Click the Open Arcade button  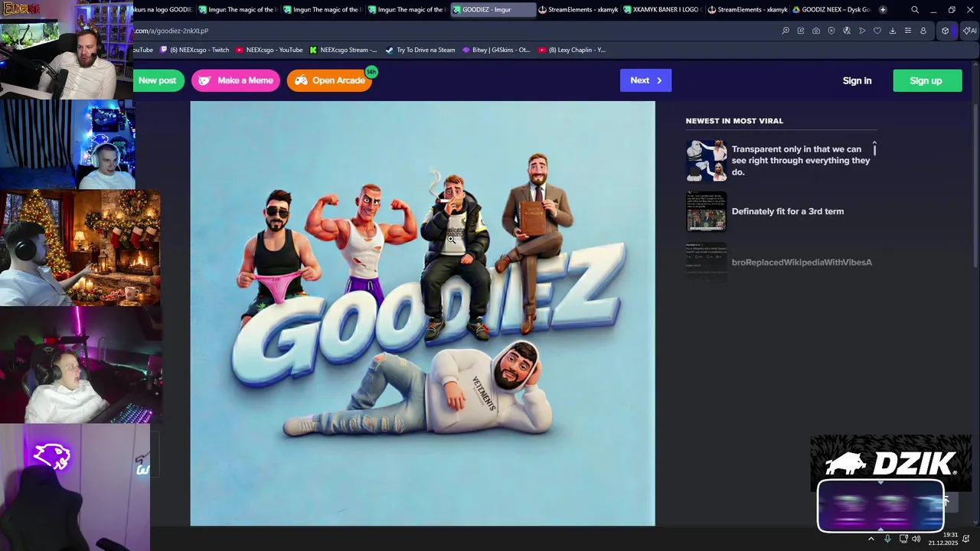pyautogui.click(x=329, y=80)
